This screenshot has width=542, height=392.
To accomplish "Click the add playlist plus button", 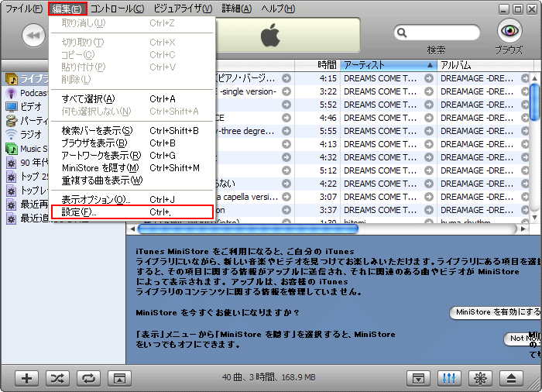I will 27,378.
